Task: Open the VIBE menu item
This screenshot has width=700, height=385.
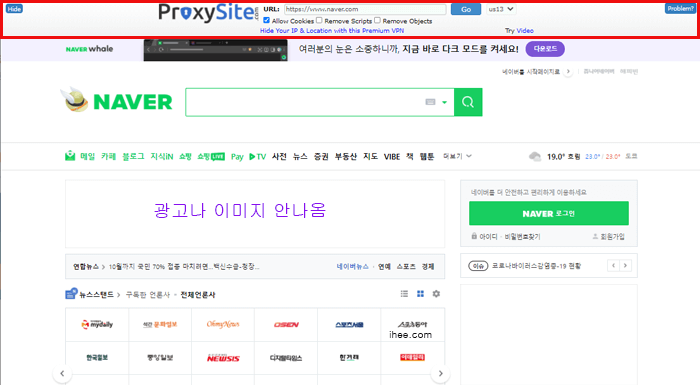Action: 392,157
